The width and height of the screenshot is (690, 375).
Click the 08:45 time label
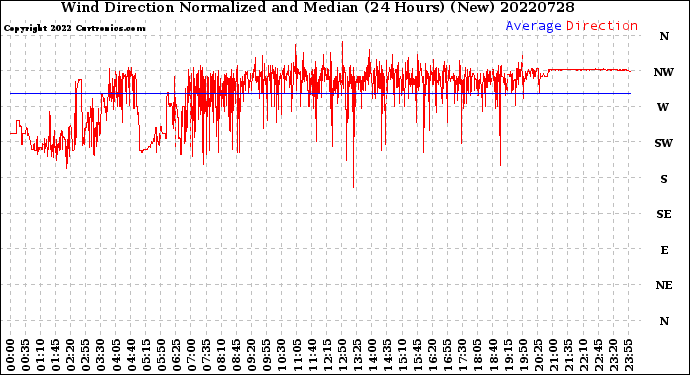(237, 355)
